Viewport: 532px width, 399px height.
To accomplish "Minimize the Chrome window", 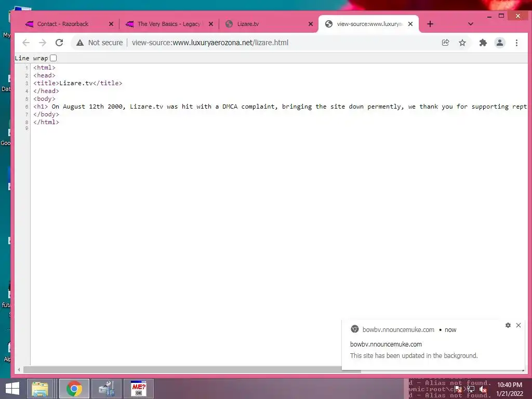I will 489,16.
